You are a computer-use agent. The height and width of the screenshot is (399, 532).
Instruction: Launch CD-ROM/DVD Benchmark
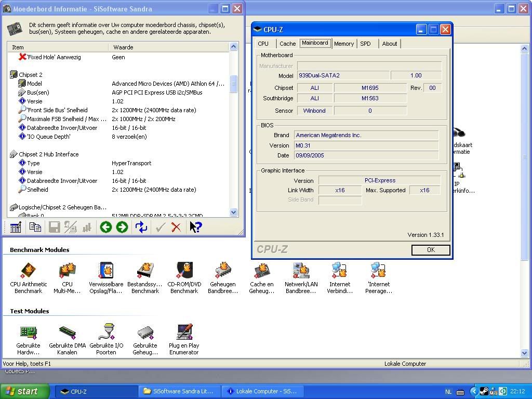184,277
